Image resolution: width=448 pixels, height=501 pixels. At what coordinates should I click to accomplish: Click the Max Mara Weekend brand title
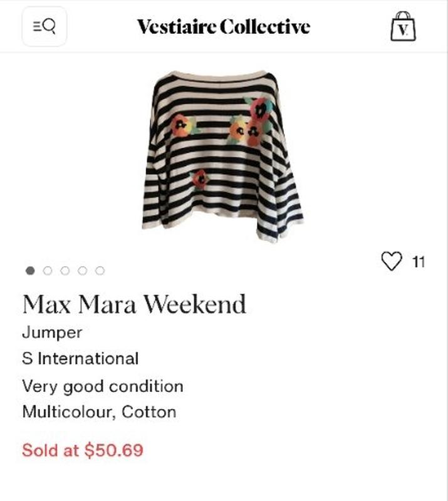pyautogui.click(x=134, y=304)
